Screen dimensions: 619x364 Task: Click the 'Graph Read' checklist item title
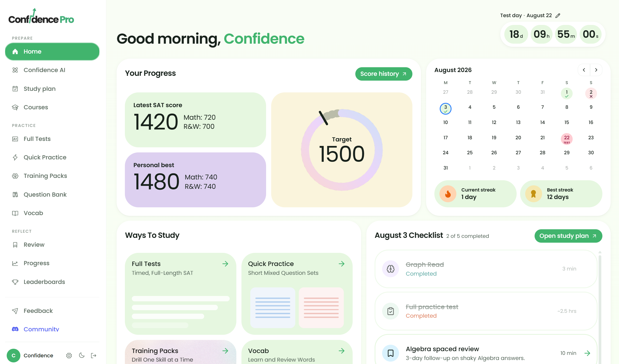425,265
